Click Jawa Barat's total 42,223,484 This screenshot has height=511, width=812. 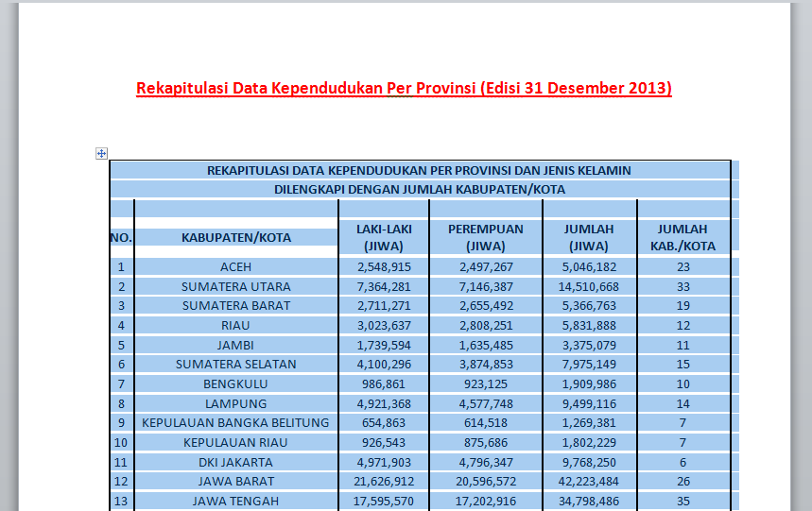pos(589,482)
